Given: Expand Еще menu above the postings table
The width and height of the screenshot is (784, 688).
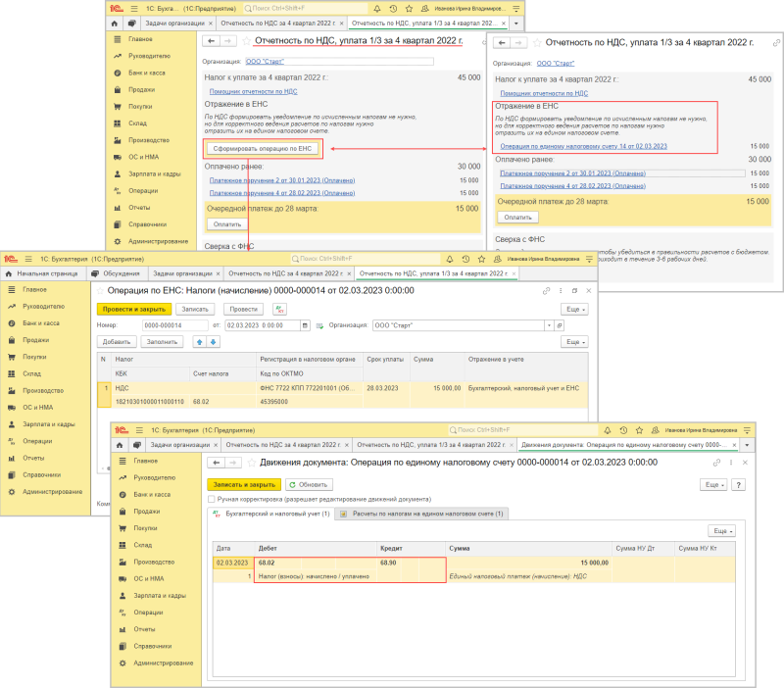Looking at the screenshot, I should coord(721,531).
